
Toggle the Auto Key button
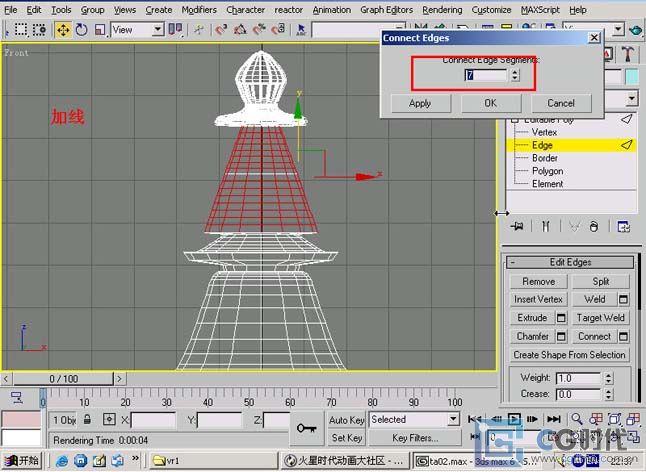click(x=346, y=420)
